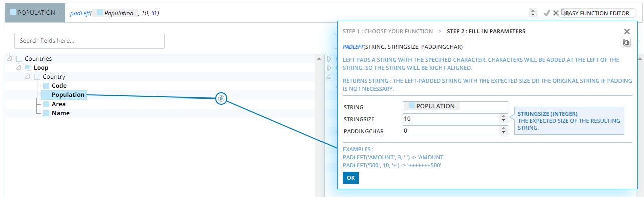Viewport: 644px width, 197px height.
Task: Select the Code field icon
Action: [46, 86]
